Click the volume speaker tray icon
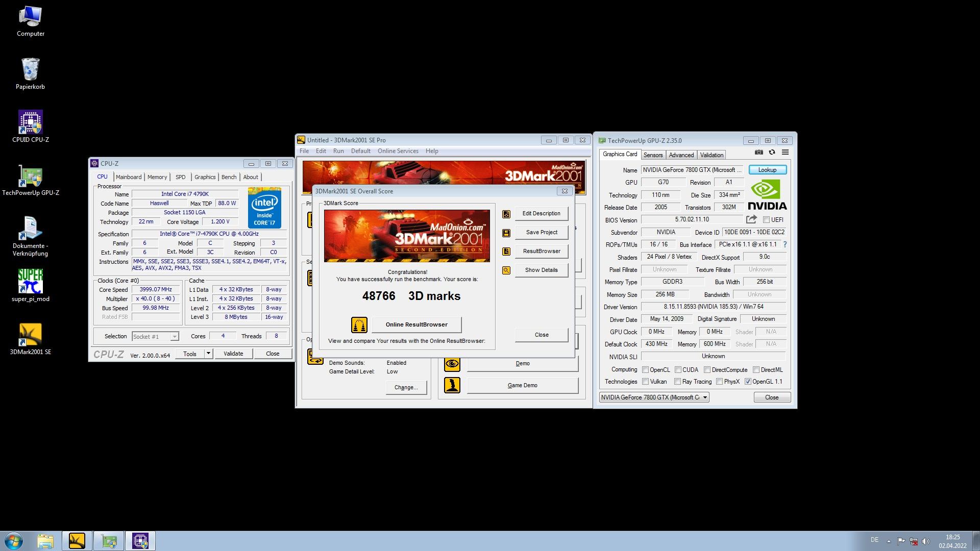 (x=926, y=541)
